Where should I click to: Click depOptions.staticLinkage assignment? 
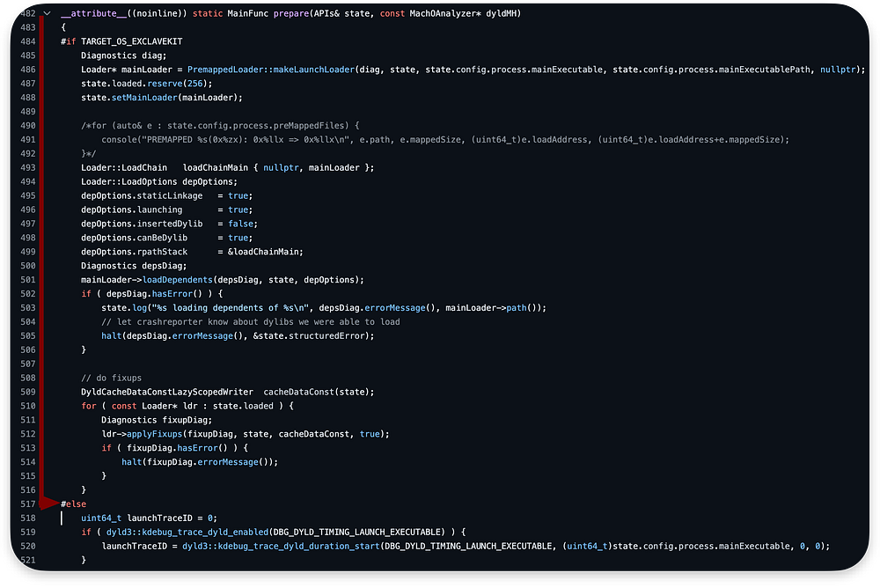point(166,196)
